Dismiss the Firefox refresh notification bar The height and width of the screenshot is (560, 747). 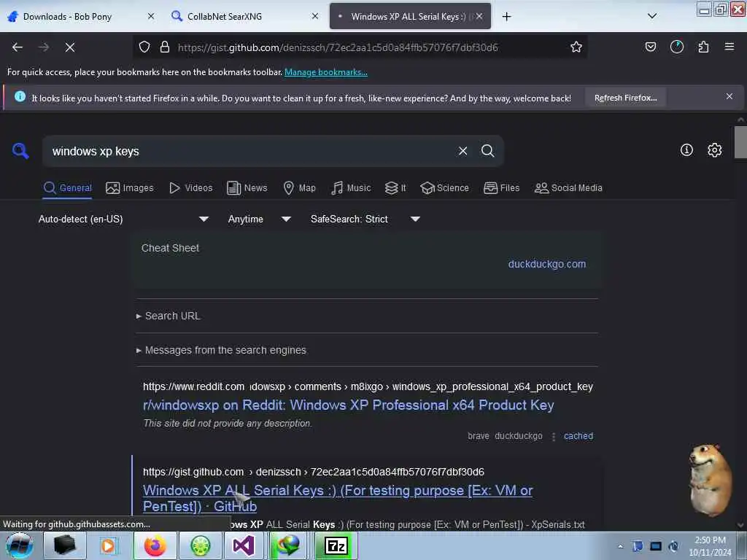click(x=729, y=97)
